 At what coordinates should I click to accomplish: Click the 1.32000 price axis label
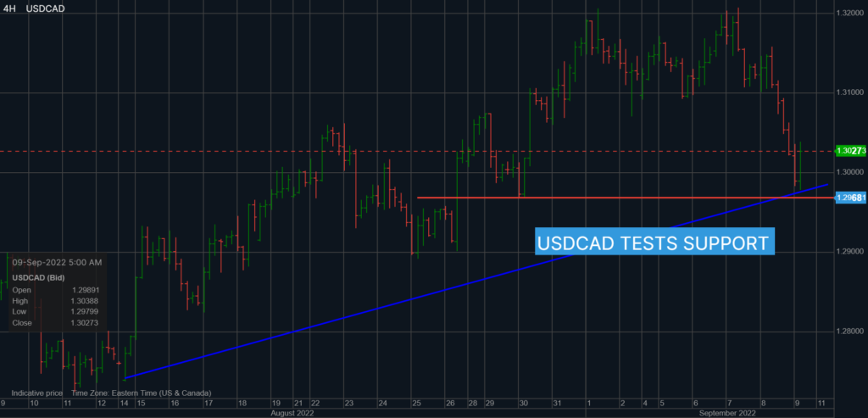(849, 14)
